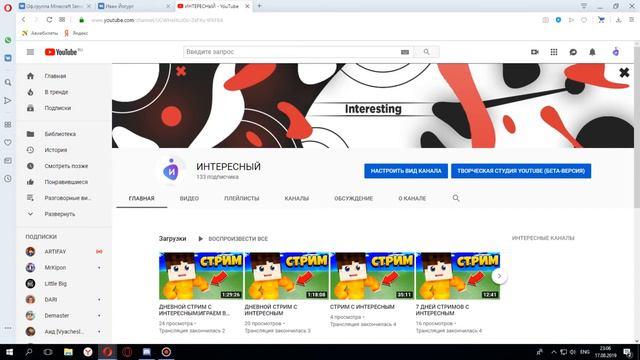
Task: Open Speed Dial grid in Opera sidebar
Action: tap(8, 124)
